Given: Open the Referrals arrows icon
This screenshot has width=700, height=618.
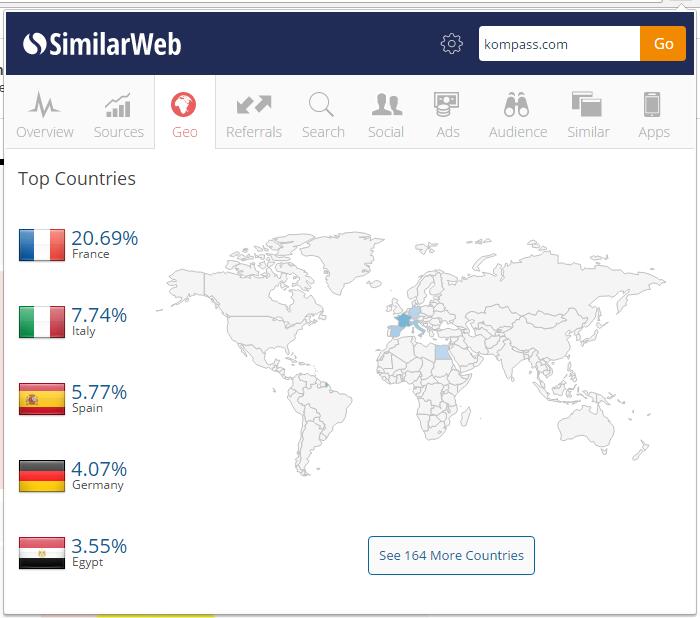Looking at the screenshot, I should (254, 105).
